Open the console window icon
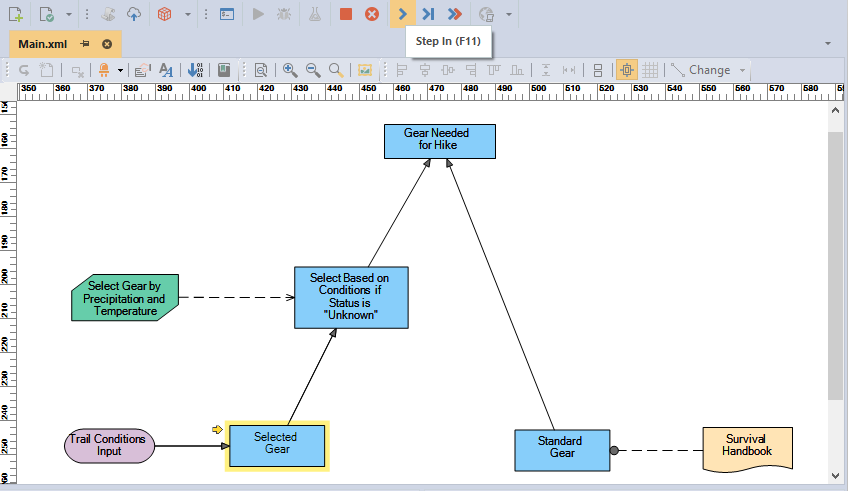Viewport: 848px width, 491px height. [227, 14]
